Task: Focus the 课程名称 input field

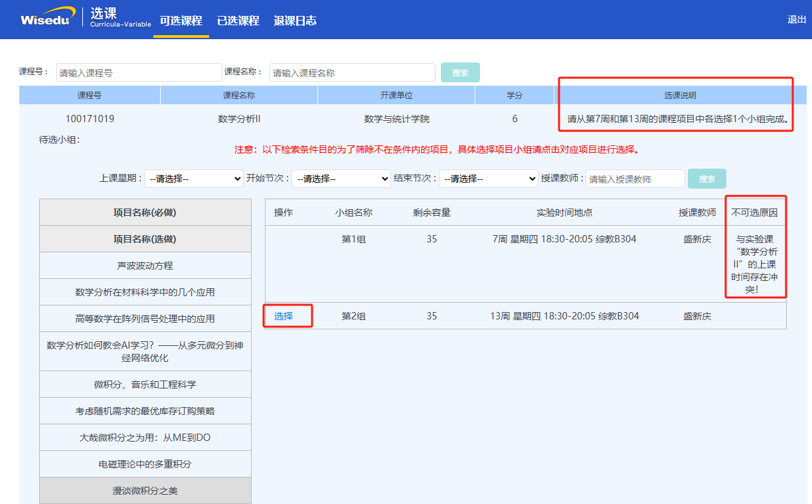Action: pyautogui.click(x=352, y=72)
